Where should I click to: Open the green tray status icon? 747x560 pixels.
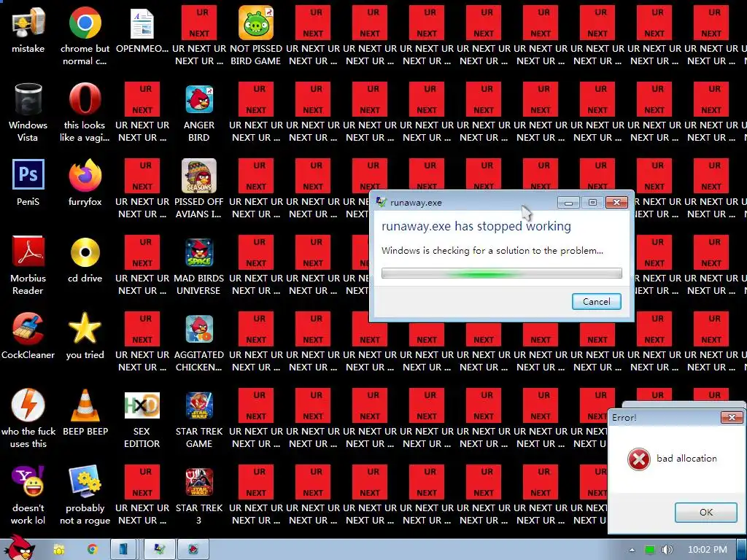649,550
